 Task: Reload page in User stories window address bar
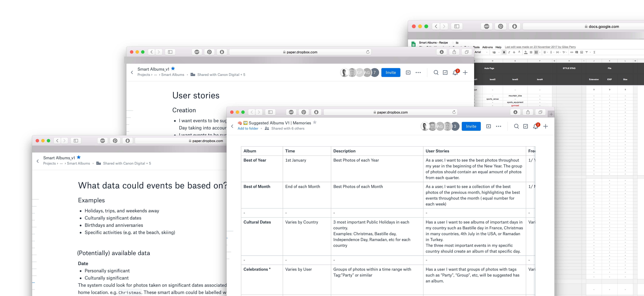[x=368, y=52]
